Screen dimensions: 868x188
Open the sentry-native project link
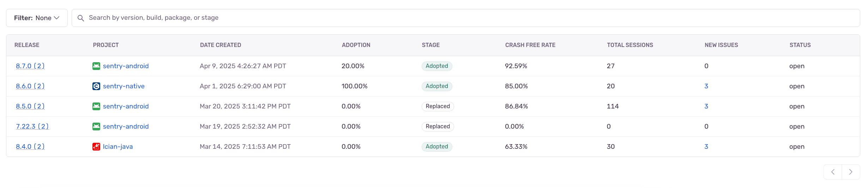click(x=123, y=86)
